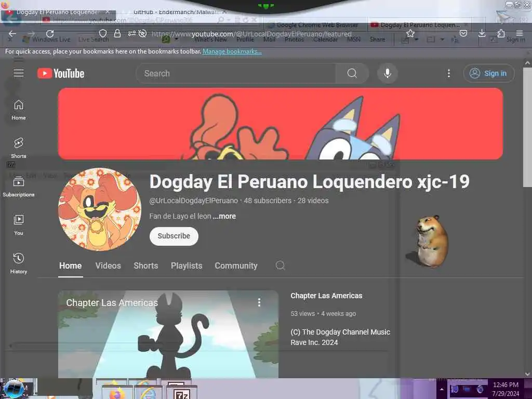Open the Firefox downloads panel
The height and width of the screenshot is (399, 532).
(482, 33)
